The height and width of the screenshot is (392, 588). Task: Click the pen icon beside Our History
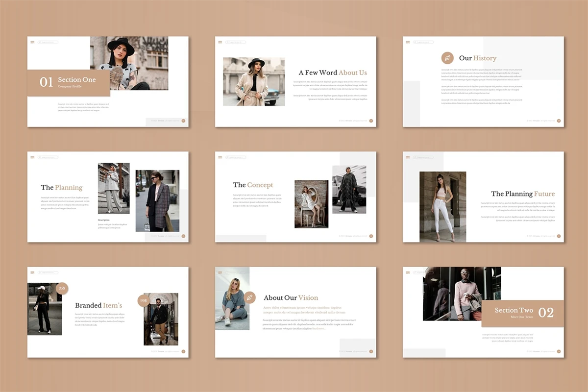pos(447,58)
